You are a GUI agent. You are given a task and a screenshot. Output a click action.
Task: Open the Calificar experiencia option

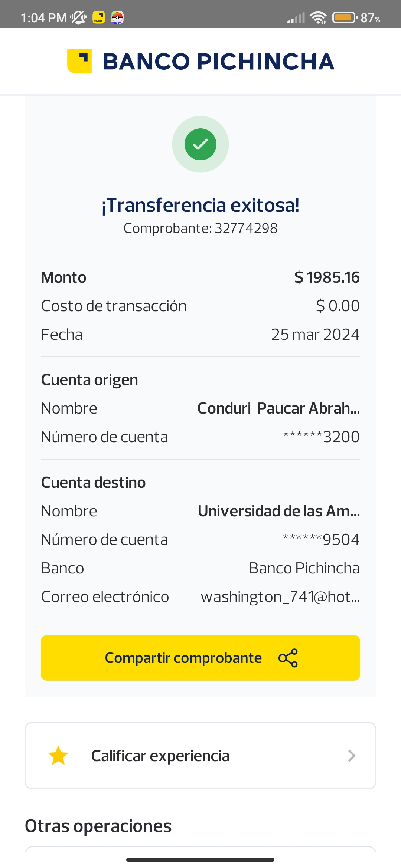(160, 756)
